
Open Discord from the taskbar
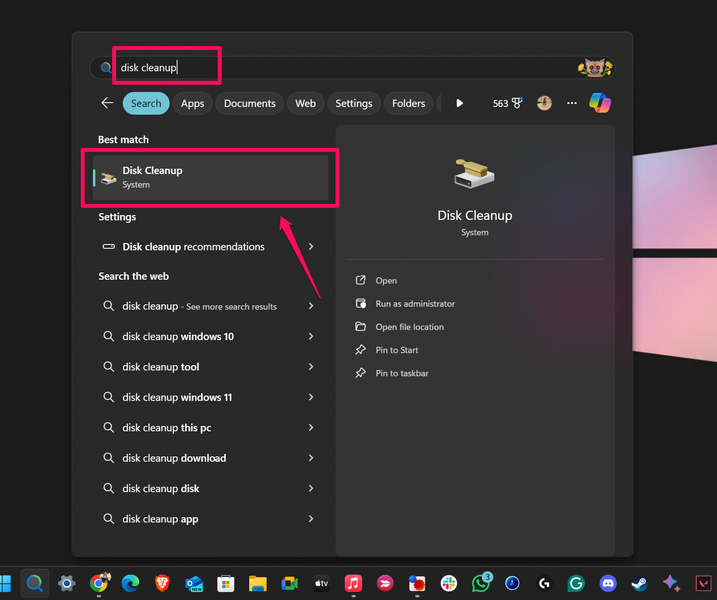click(x=608, y=583)
